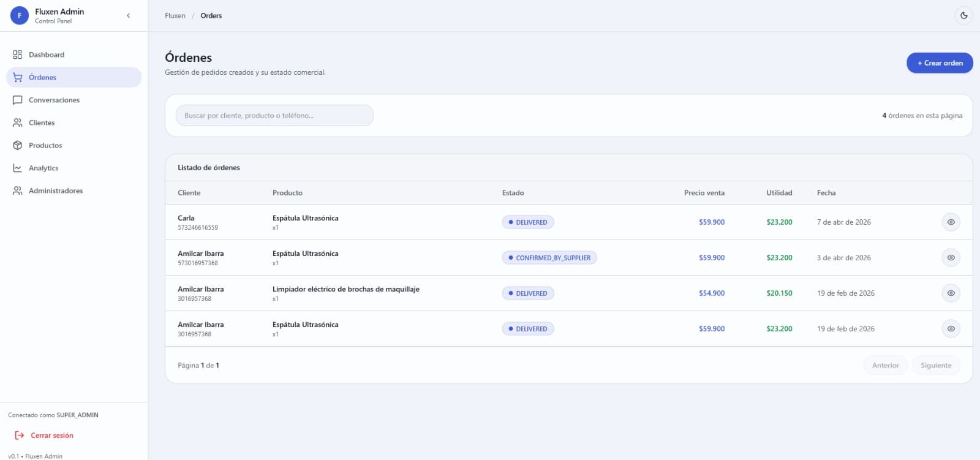Focus the search by cliente, producto field
The width and height of the screenshot is (980, 460).
pyautogui.click(x=274, y=115)
